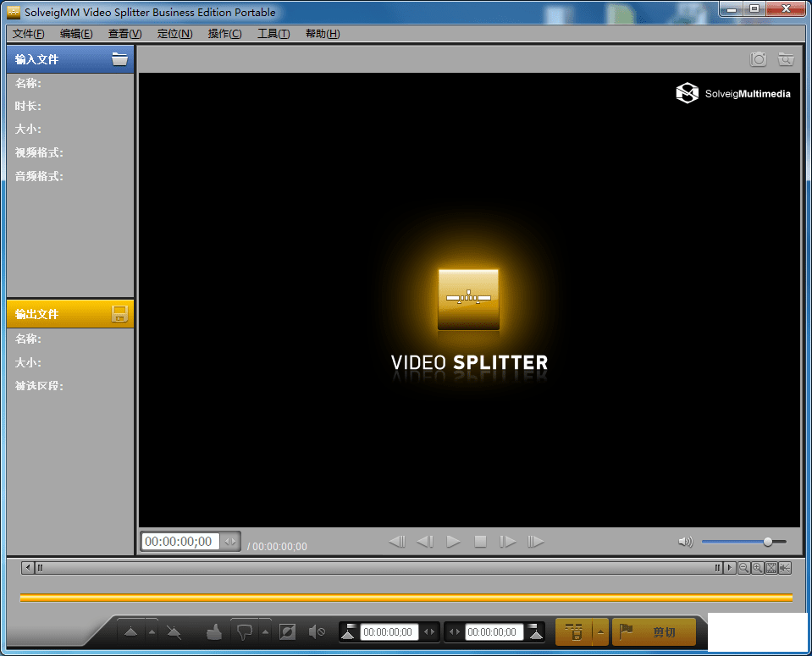This screenshot has height=656, width=812.
Task: Step back one frame
Action: (425, 542)
